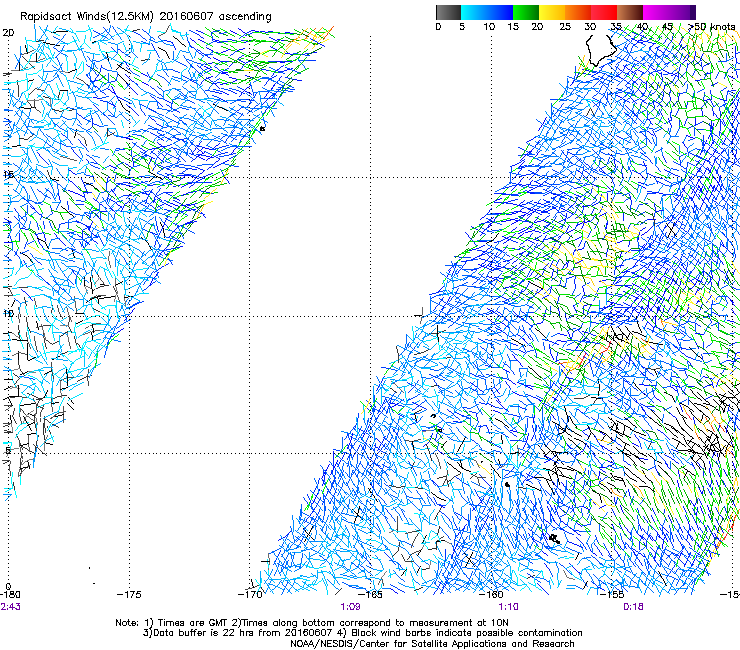
Task: Click the cyan 5-10 knots legend segment
Action: point(474,12)
